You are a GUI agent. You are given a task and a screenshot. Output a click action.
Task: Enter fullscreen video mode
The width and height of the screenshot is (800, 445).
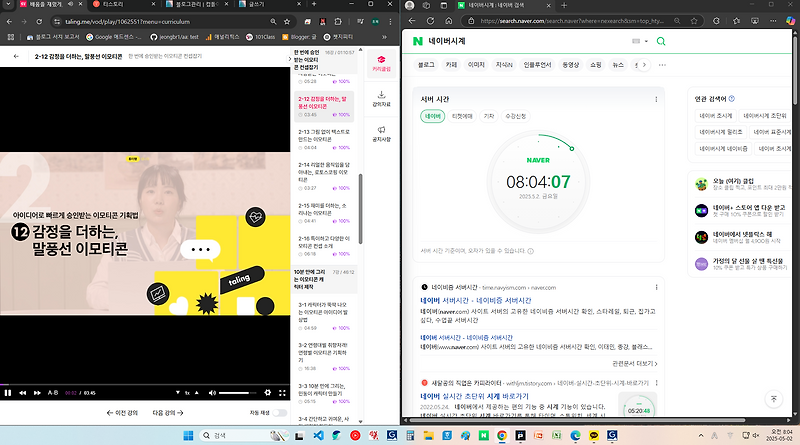point(282,392)
